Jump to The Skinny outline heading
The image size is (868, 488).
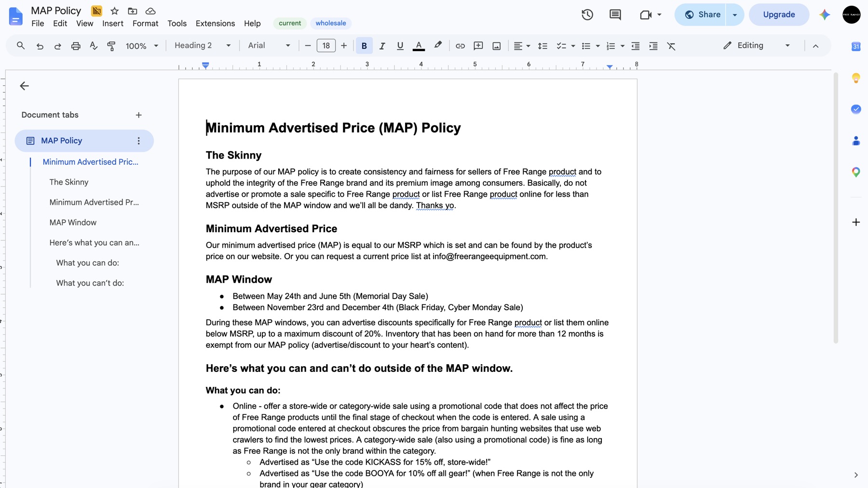click(x=69, y=182)
